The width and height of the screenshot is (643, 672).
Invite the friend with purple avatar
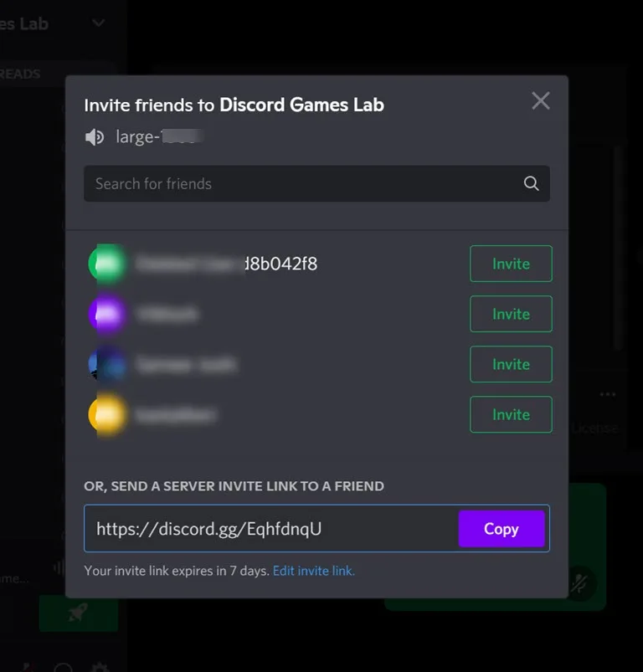[511, 314]
